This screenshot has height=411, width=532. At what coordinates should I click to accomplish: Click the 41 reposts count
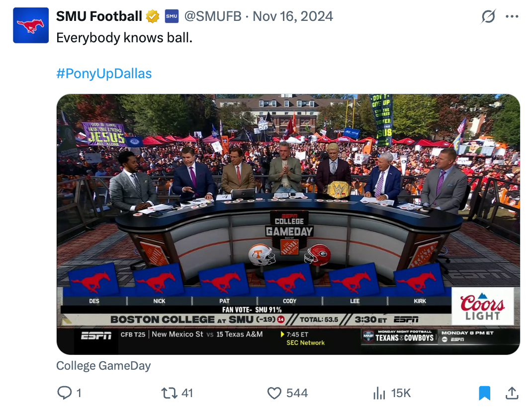(x=187, y=393)
